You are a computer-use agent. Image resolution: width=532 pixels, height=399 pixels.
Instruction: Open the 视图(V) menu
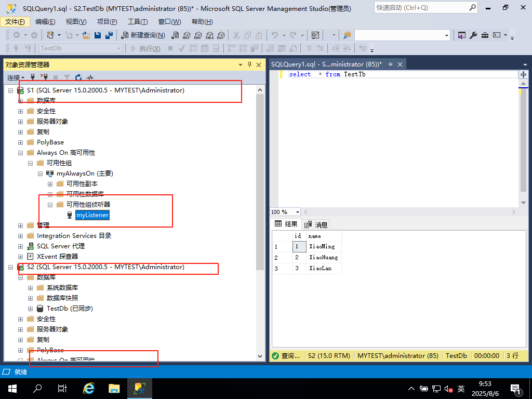76,22
